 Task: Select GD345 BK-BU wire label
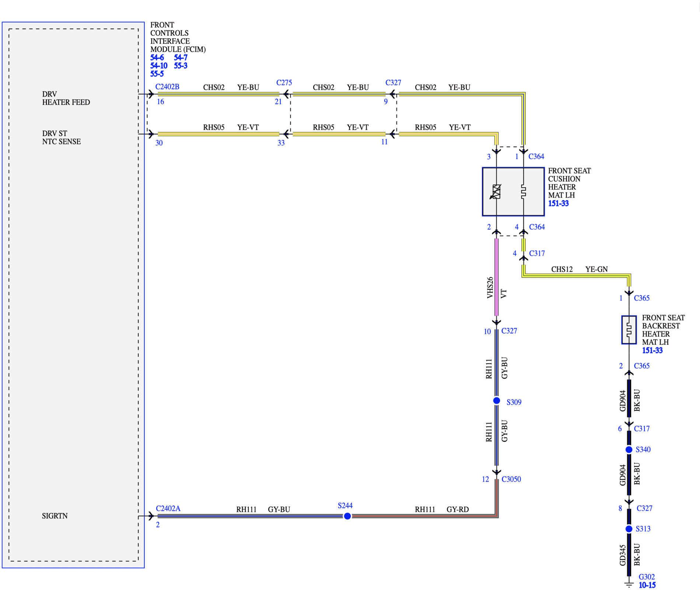tap(630, 555)
